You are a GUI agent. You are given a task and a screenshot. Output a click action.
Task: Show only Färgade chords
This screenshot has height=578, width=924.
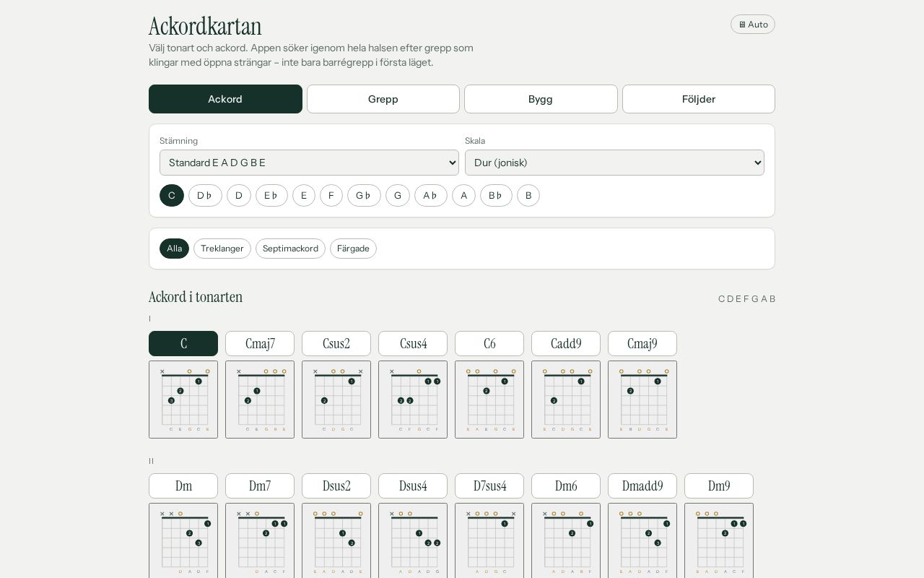click(x=353, y=249)
